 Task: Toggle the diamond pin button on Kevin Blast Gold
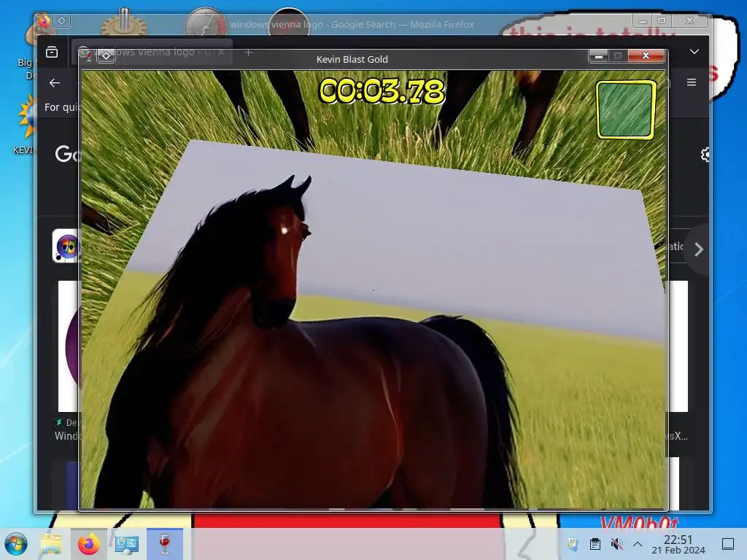point(107,55)
